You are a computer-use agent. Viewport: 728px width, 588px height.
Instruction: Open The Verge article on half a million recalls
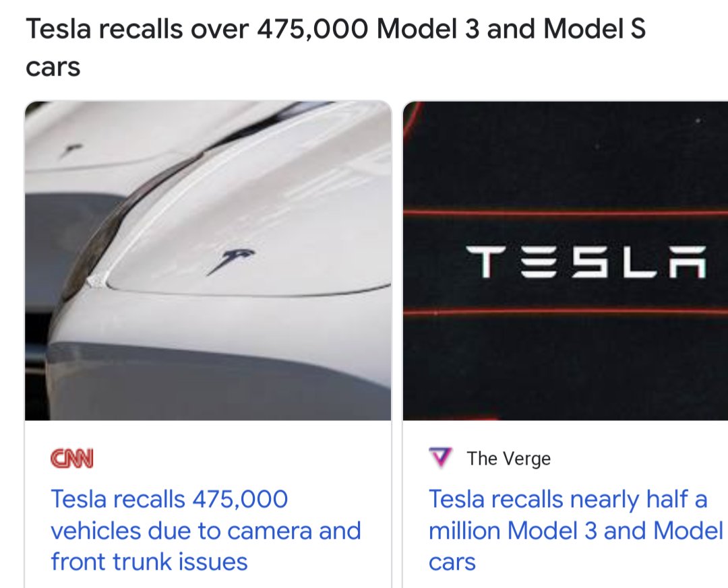pyautogui.click(x=575, y=530)
